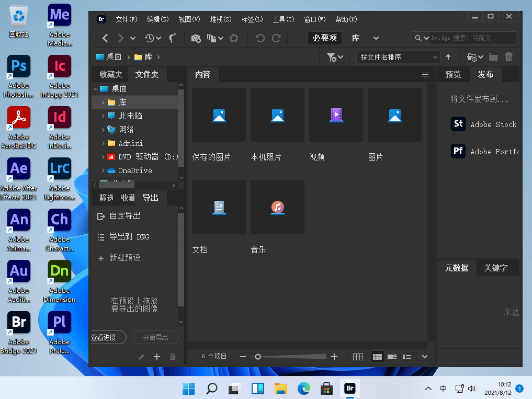Go forward with the right arrow
Screen dimensions: 532x399
120,38
